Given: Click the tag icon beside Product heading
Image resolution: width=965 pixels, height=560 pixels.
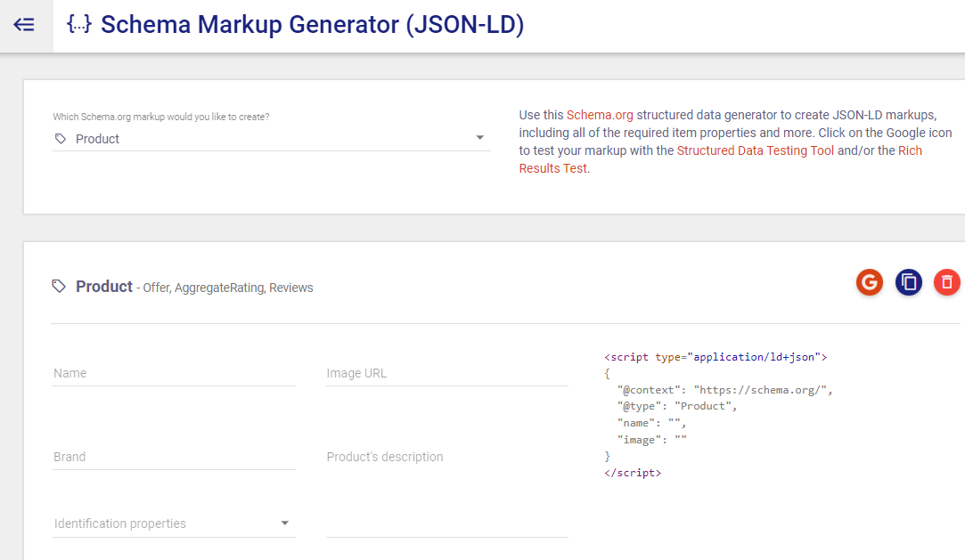Looking at the screenshot, I should (x=59, y=287).
